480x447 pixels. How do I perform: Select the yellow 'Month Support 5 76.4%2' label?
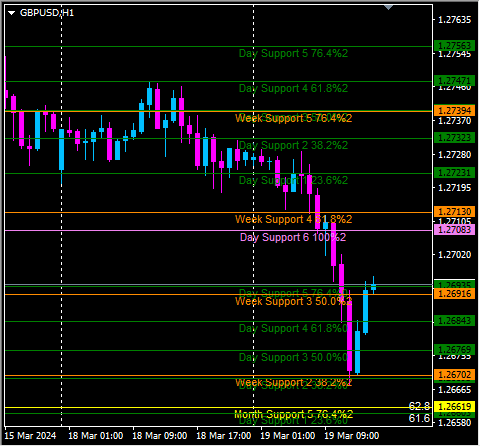pos(293,414)
